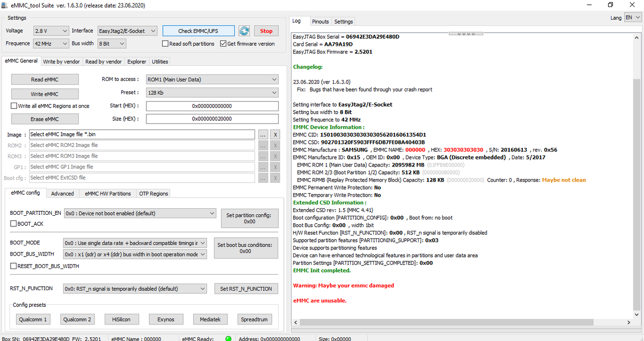Apply the Exynos config preset

pyautogui.click(x=166, y=319)
